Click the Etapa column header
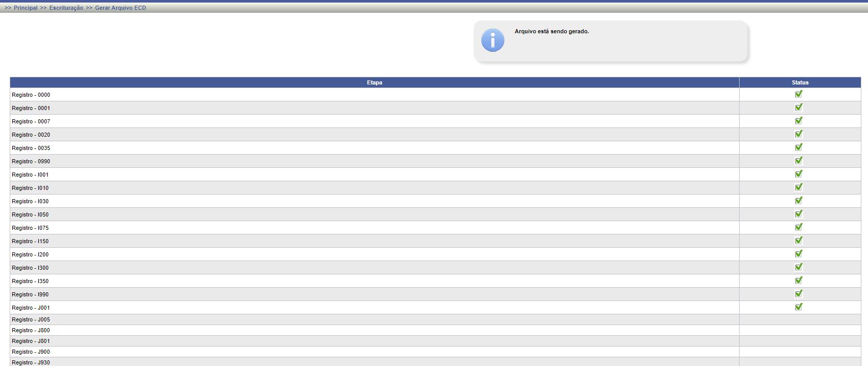The image size is (868, 366). click(374, 82)
